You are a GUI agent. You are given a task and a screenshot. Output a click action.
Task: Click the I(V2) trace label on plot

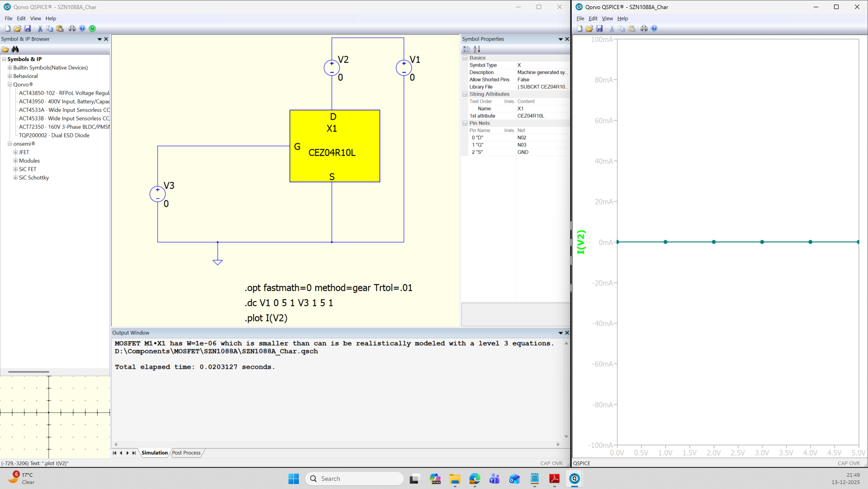[x=581, y=242]
